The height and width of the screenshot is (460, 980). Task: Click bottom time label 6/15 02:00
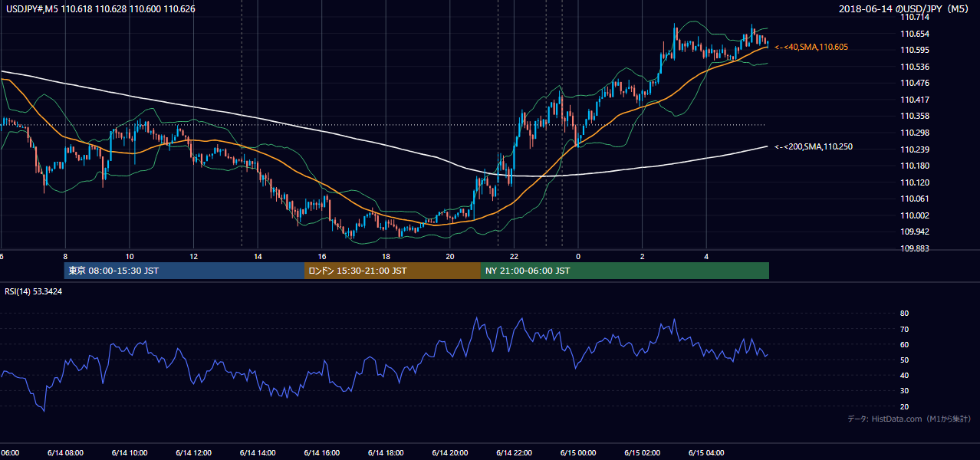643,453
